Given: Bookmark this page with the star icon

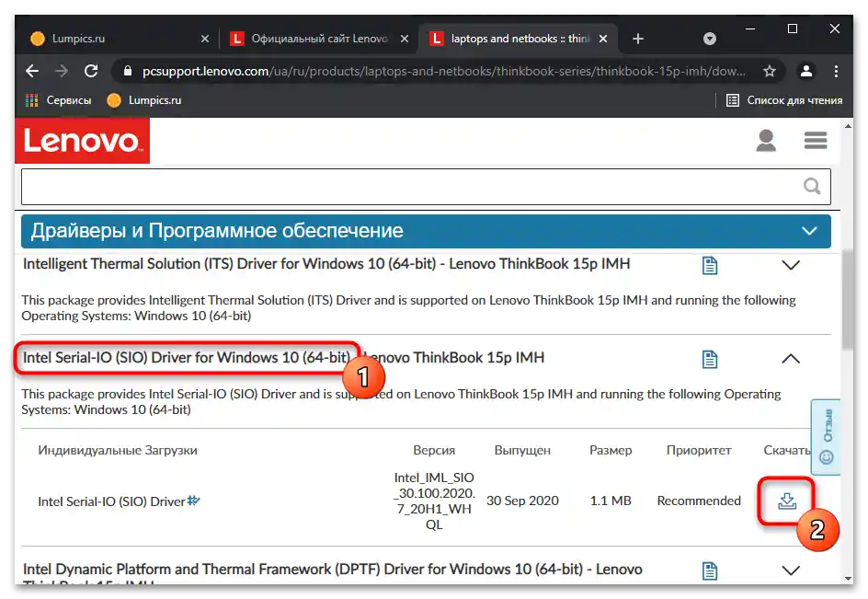Looking at the screenshot, I should [x=770, y=71].
